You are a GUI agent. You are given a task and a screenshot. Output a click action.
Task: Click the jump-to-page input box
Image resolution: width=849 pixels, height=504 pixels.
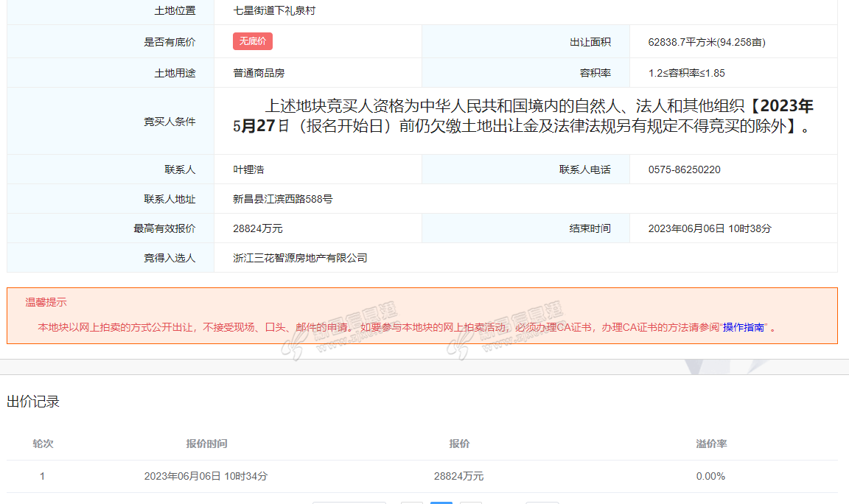(542, 503)
